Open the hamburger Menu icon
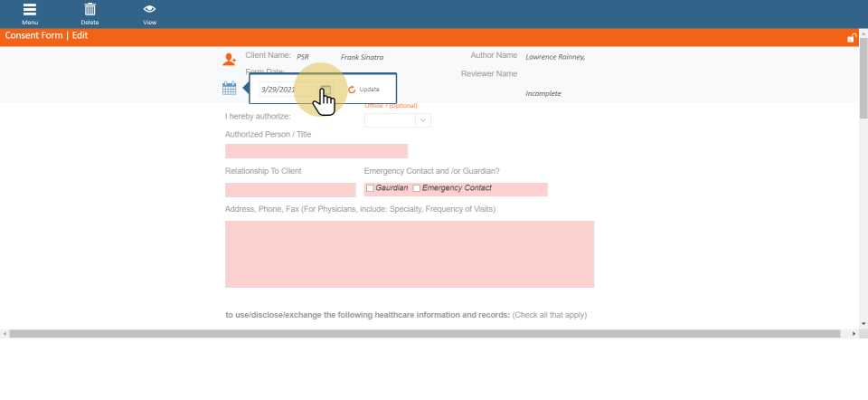Viewport: 868px width, 400px height. coord(30,10)
